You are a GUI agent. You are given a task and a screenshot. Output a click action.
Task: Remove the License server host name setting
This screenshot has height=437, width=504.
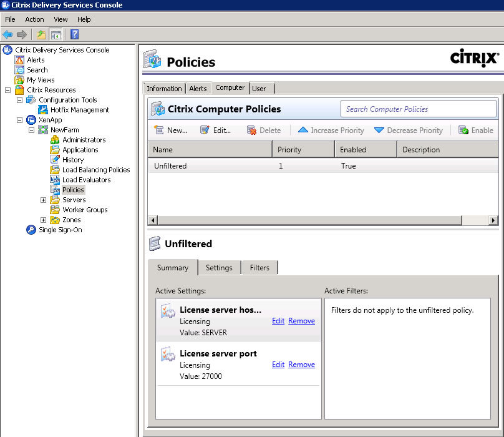(x=301, y=321)
